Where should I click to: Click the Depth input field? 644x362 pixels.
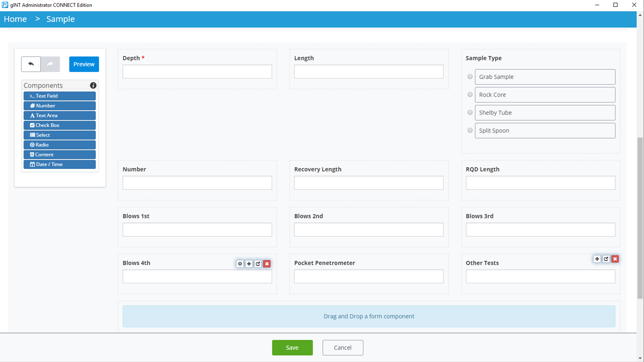pos(197,72)
